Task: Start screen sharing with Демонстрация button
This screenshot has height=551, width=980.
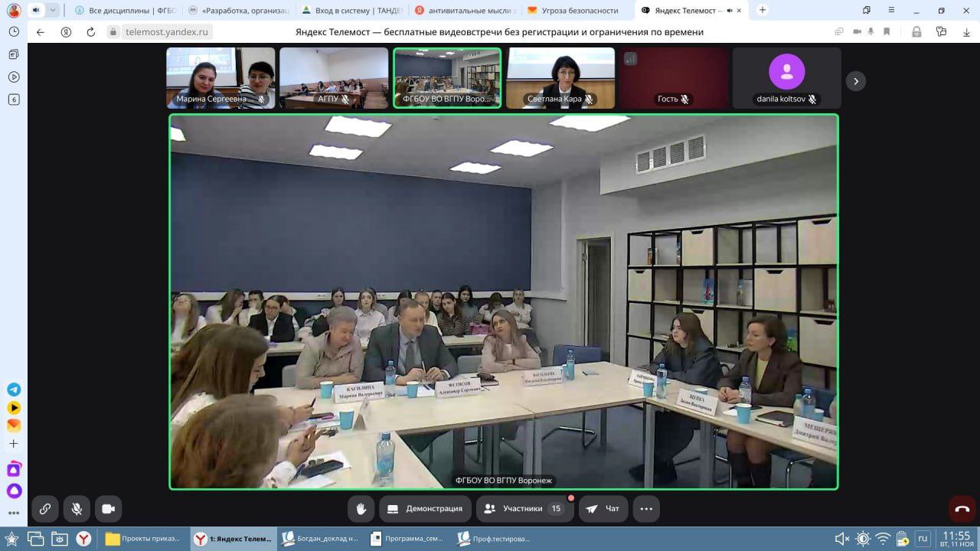Action: point(426,509)
